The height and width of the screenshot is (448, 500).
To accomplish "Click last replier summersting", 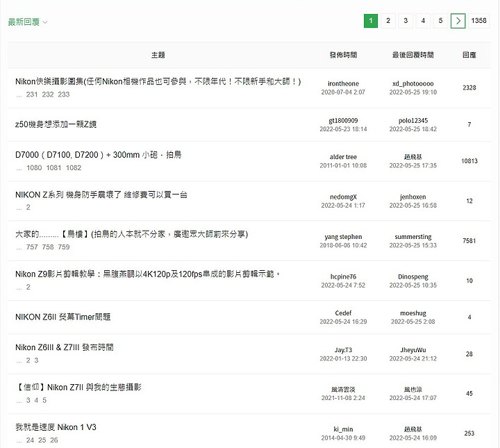I will pyautogui.click(x=413, y=237).
